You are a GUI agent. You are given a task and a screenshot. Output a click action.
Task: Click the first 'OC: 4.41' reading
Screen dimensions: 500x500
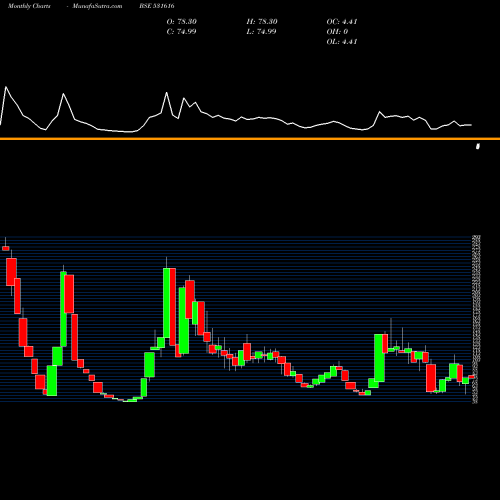click(342, 22)
